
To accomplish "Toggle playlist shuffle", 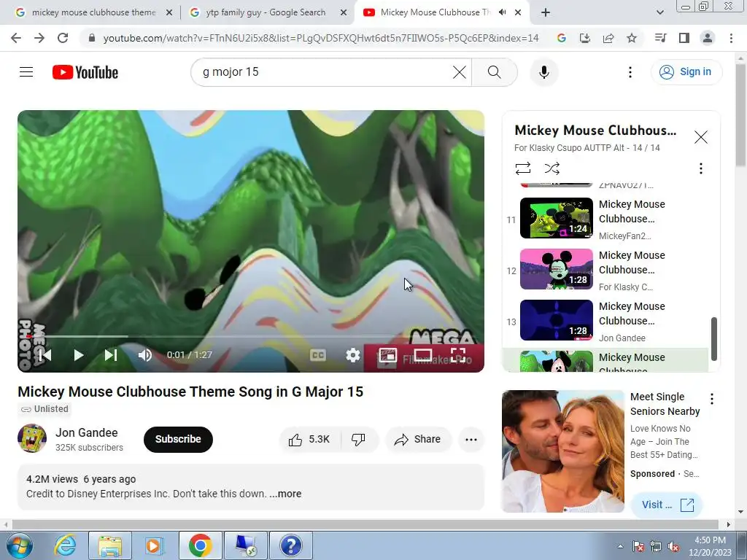I will [x=551, y=168].
